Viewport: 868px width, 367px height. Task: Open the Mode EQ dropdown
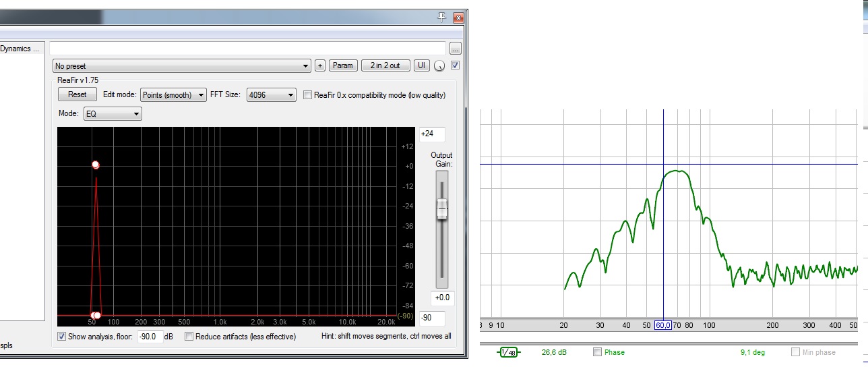113,114
